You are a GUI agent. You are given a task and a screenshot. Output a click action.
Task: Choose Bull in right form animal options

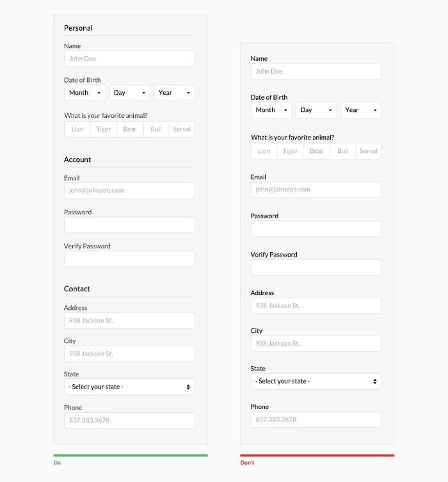tap(343, 151)
